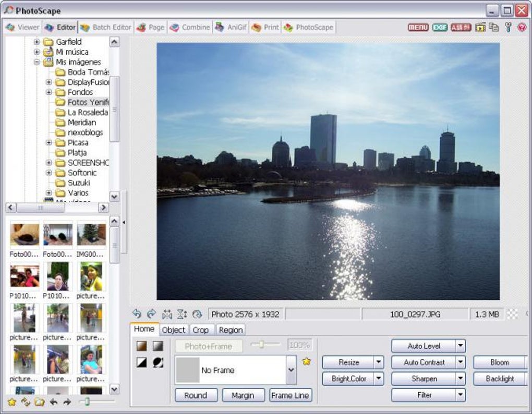Click the help question mark icon

click(x=522, y=27)
